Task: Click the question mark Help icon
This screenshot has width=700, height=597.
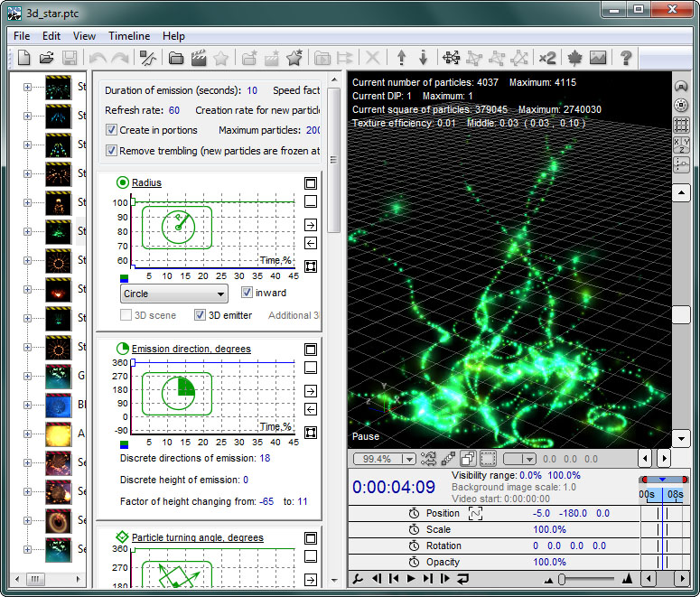Action: (625, 59)
